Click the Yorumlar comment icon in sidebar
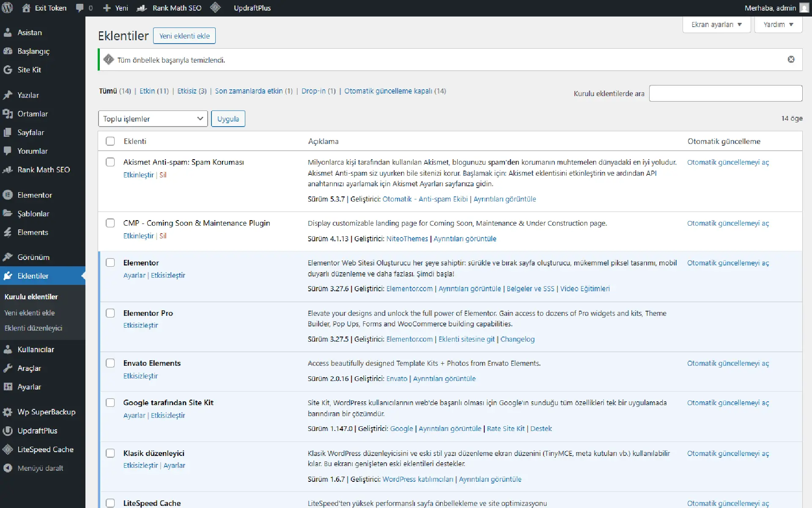The width and height of the screenshot is (812, 508). [8, 151]
